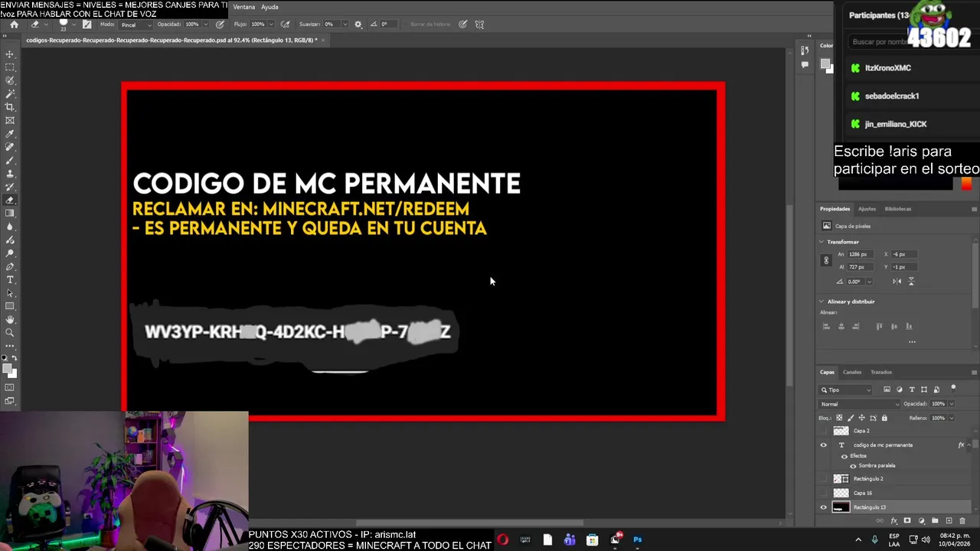This screenshot has width=980, height=551.
Task: Click the foreground color swatch
Action: [x=7, y=370]
